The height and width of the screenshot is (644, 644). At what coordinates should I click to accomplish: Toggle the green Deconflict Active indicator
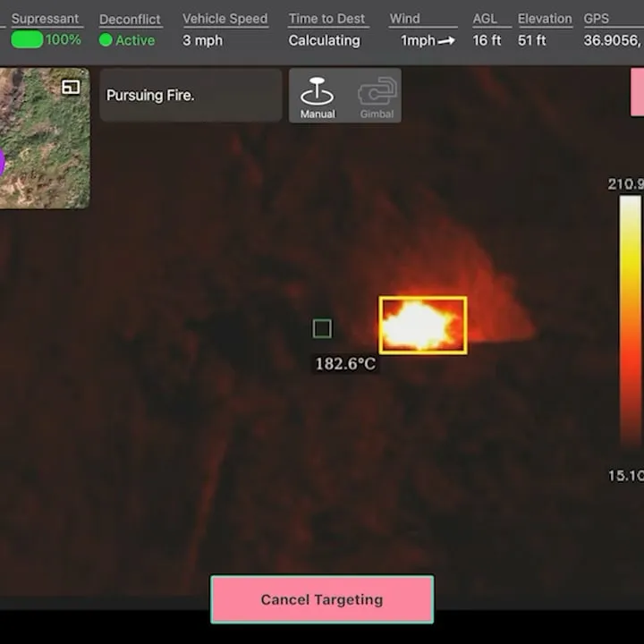pyautogui.click(x=106, y=40)
